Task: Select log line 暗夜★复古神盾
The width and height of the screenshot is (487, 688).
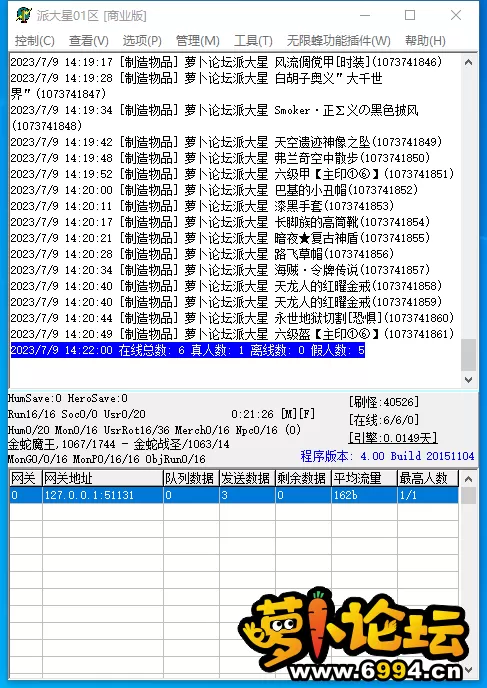Action: click(220, 238)
